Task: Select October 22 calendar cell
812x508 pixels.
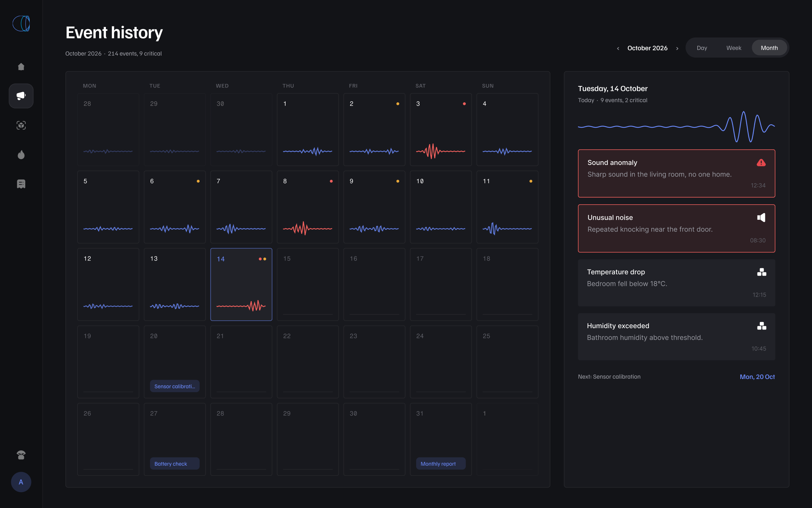Action: click(x=308, y=362)
